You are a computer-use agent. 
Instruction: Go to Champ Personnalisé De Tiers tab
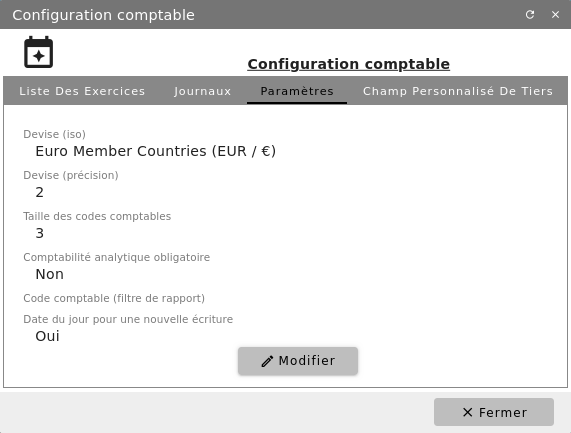[458, 91]
